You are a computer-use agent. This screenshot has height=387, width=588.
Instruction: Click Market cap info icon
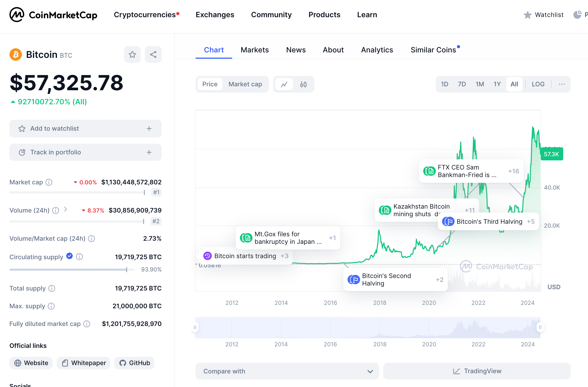(49, 182)
